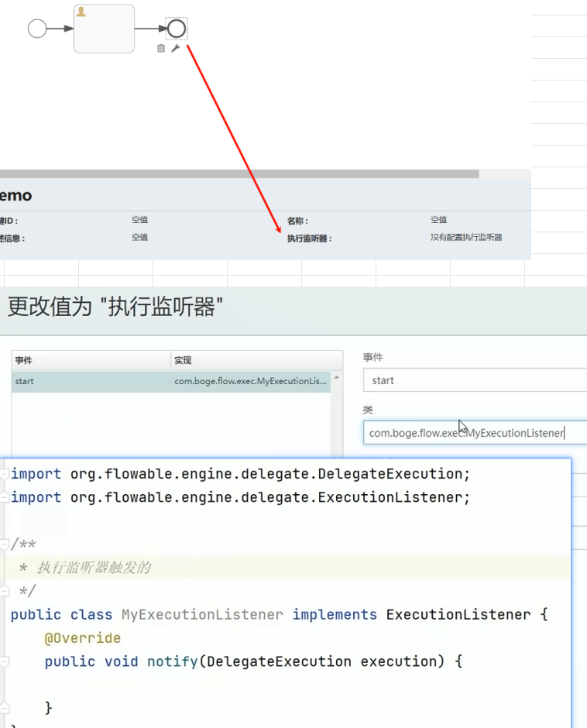Collapse the import block fold marker at DelegateExecution line

[x=4, y=474]
